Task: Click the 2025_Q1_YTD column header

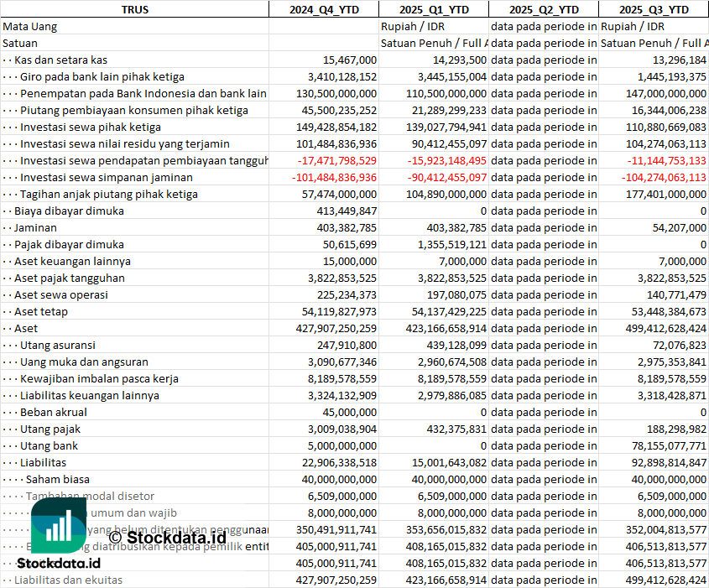Action: [x=433, y=9]
